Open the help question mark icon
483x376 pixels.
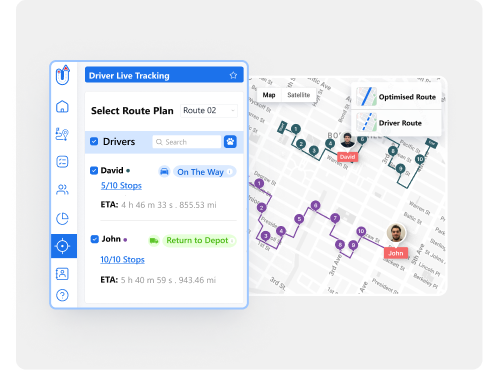click(x=62, y=295)
